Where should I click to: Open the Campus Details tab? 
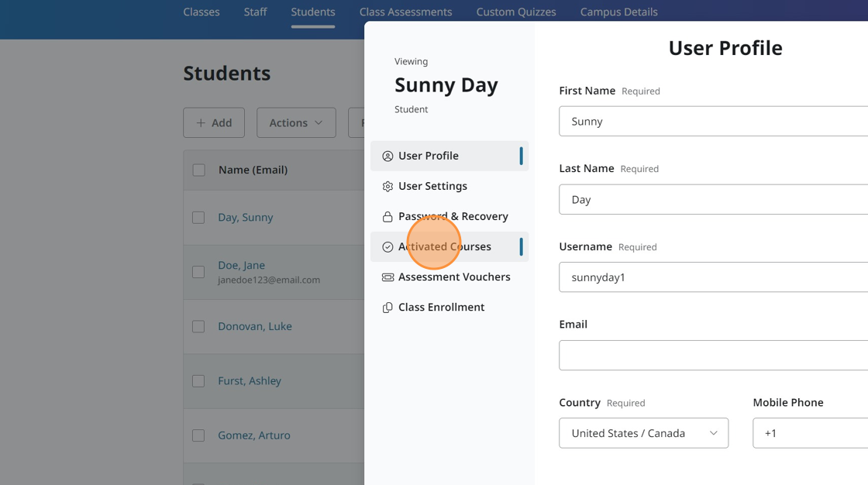[x=619, y=12]
